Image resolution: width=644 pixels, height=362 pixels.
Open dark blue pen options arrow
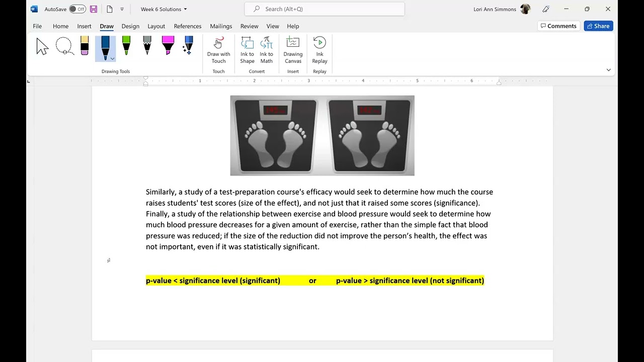click(112, 59)
